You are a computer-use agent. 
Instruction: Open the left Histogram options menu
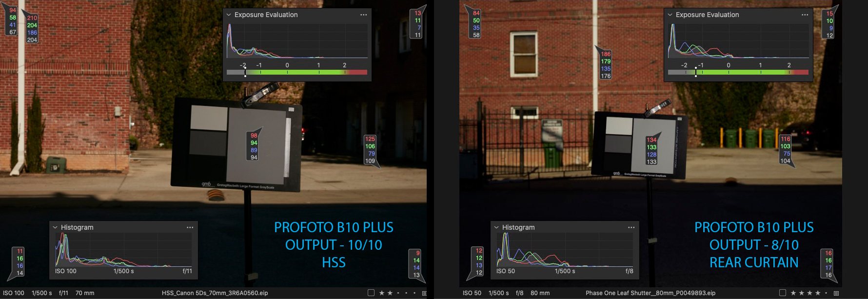tap(190, 227)
